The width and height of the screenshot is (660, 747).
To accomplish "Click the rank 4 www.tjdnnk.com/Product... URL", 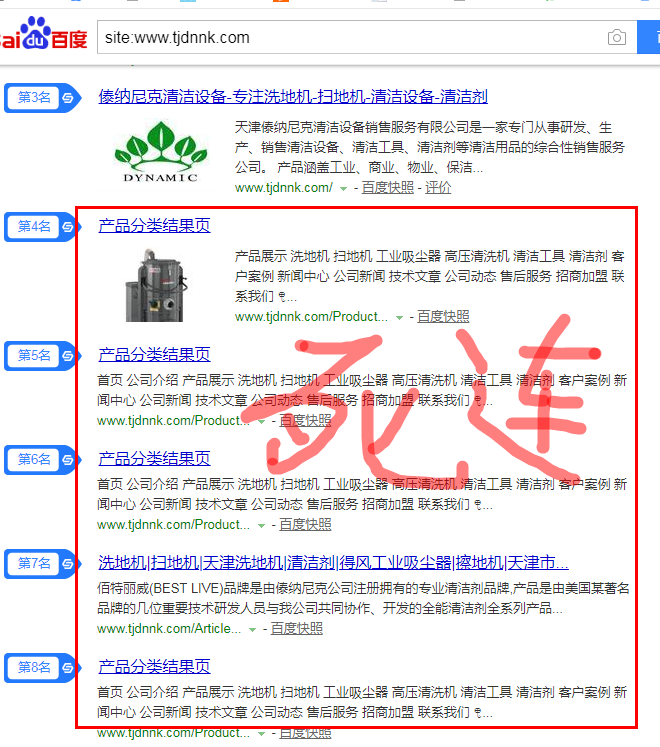I will tap(311, 316).
